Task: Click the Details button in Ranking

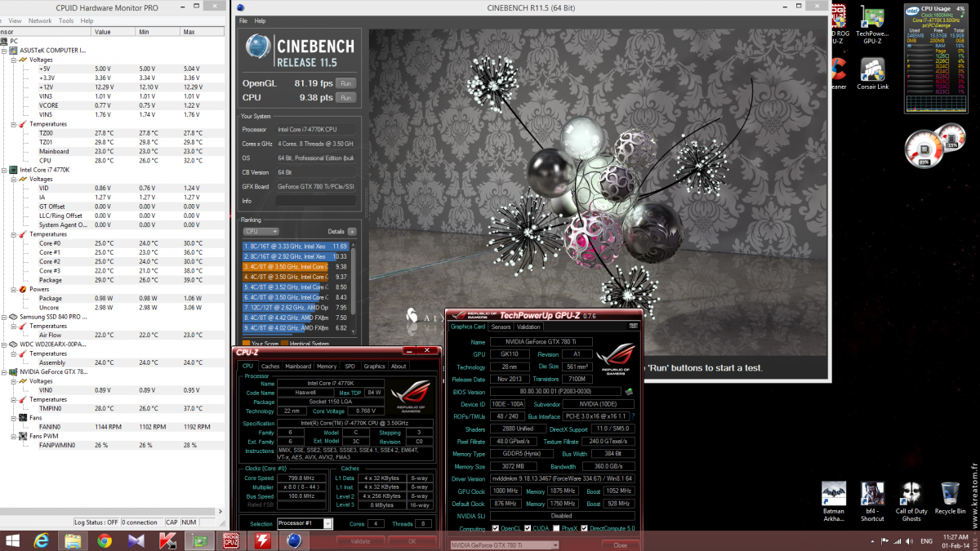Action: pyautogui.click(x=352, y=232)
